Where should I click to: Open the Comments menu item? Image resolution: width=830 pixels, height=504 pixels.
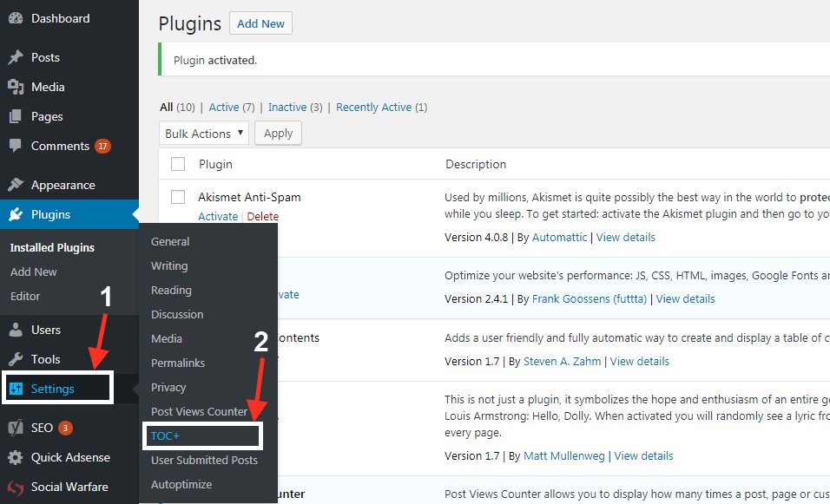pos(60,146)
